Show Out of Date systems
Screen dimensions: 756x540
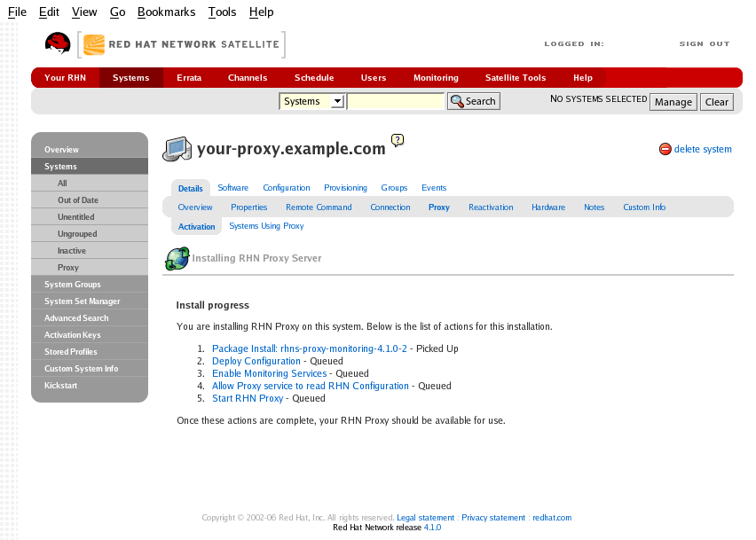tap(90, 200)
